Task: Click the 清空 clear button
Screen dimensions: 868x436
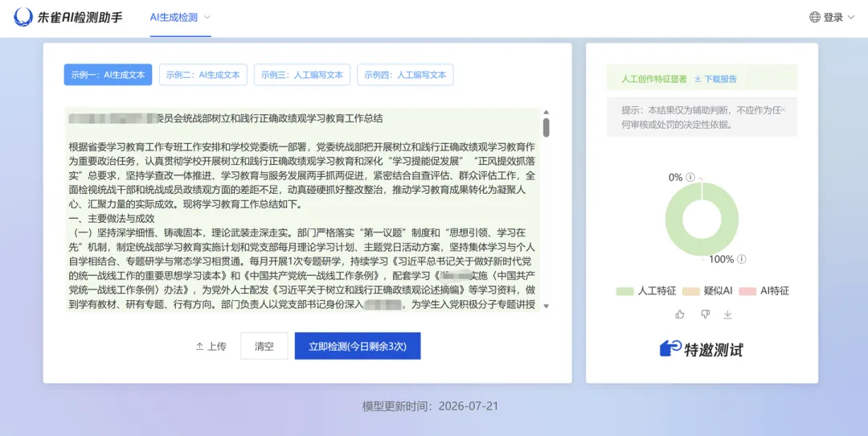Action: tap(264, 346)
